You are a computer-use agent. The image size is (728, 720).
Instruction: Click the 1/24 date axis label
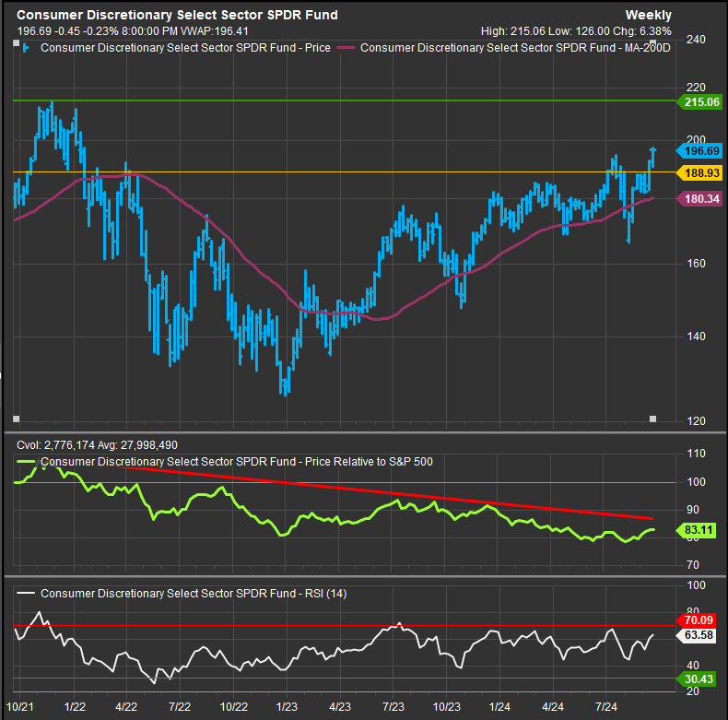(x=499, y=707)
